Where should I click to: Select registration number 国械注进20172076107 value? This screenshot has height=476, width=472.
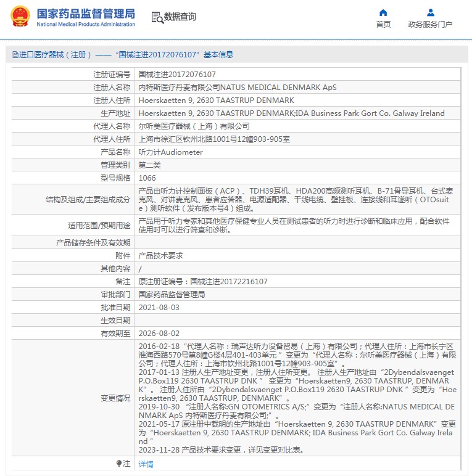click(x=177, y=75)
